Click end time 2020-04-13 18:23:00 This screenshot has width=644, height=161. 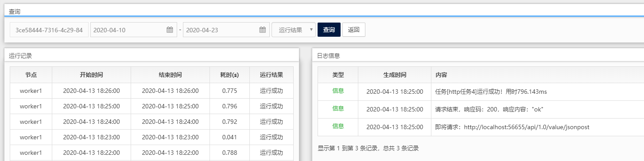pos(170,137)
